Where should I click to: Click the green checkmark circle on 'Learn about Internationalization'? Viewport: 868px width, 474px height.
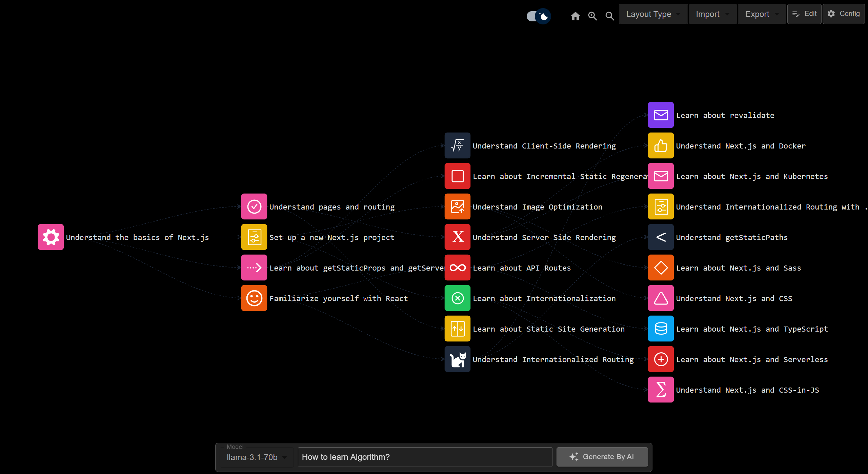457,298
